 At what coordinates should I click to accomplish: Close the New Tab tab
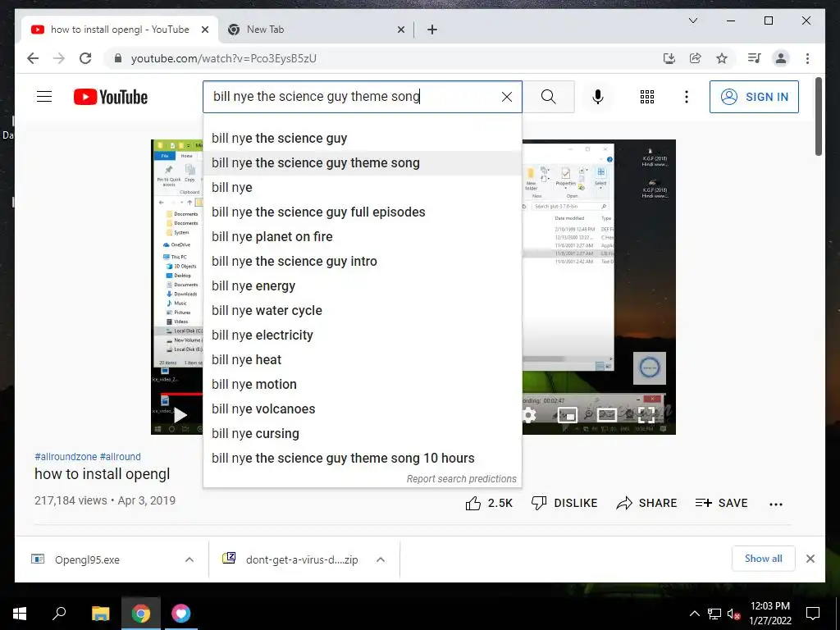tap(400, 30)
